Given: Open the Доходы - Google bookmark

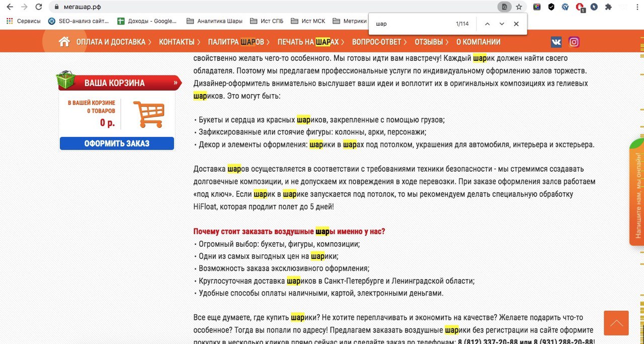Looking at the screenshot, I should [x=147, y=21].
